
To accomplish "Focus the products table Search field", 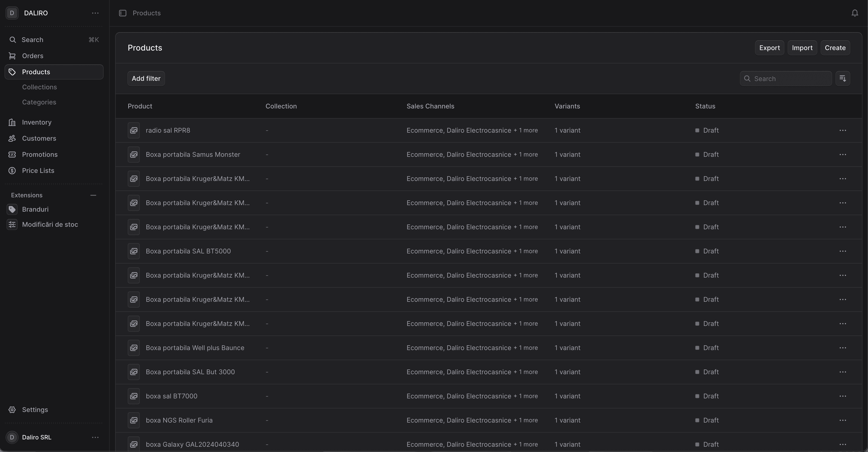I will tap(786, 79).
